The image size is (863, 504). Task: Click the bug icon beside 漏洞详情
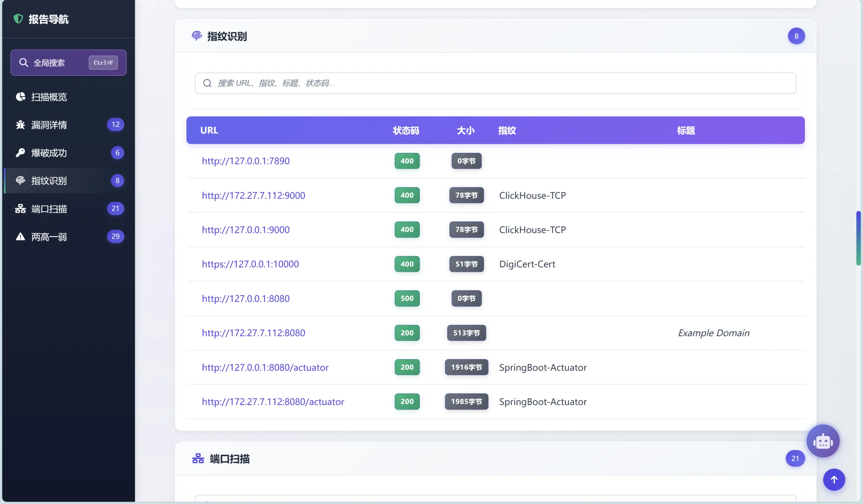(20, 125)
